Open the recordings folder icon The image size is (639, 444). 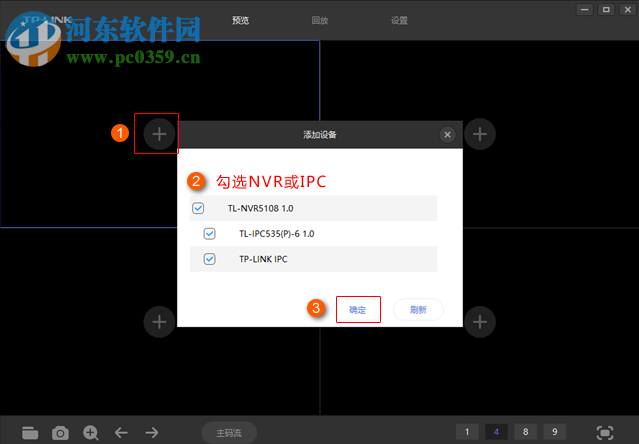point(30,433)
